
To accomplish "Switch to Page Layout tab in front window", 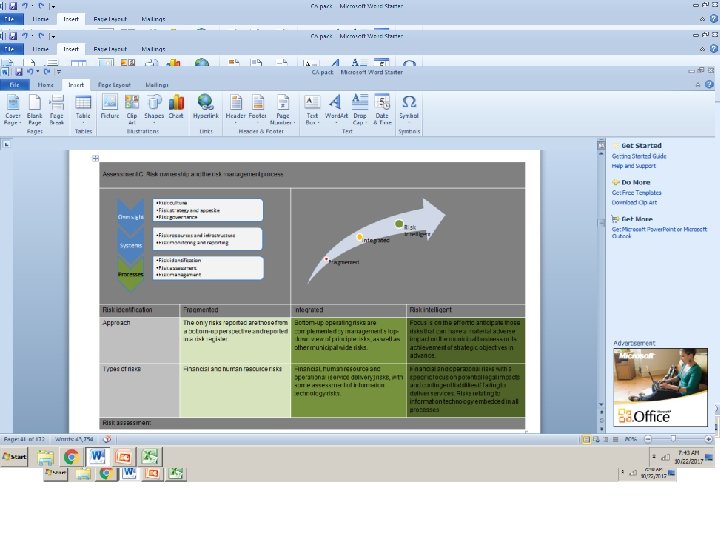I will [x=114, y=84].
